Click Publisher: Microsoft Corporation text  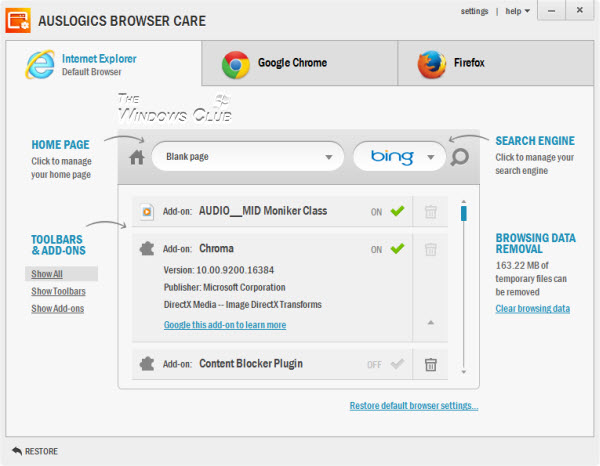(225, 287)
